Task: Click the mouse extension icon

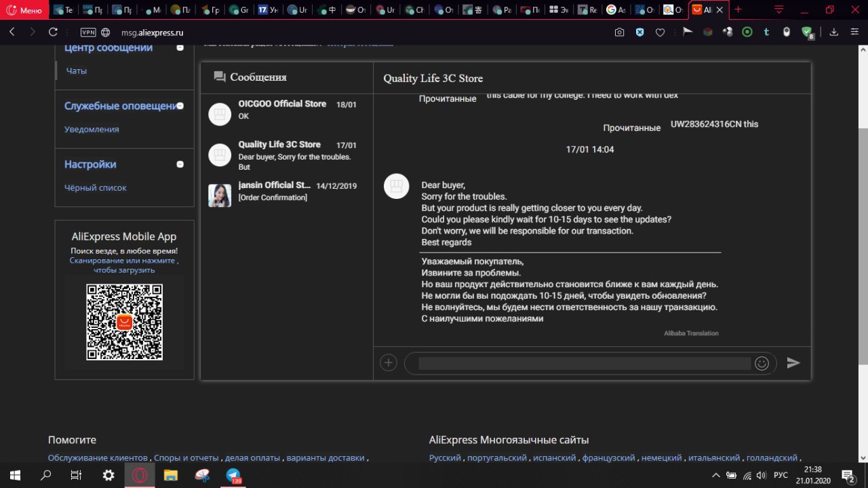Action: (787, 32)
